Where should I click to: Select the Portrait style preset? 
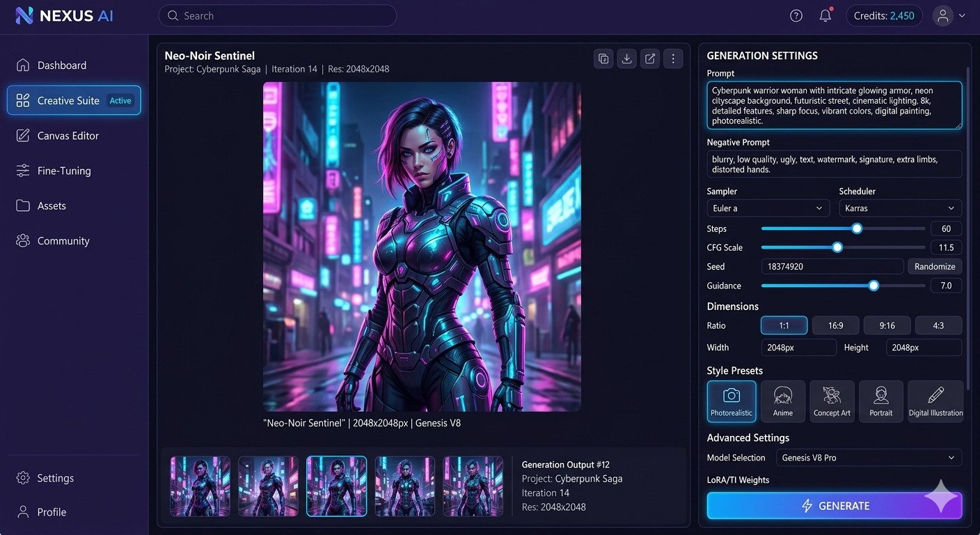click(x=881, y=401)
